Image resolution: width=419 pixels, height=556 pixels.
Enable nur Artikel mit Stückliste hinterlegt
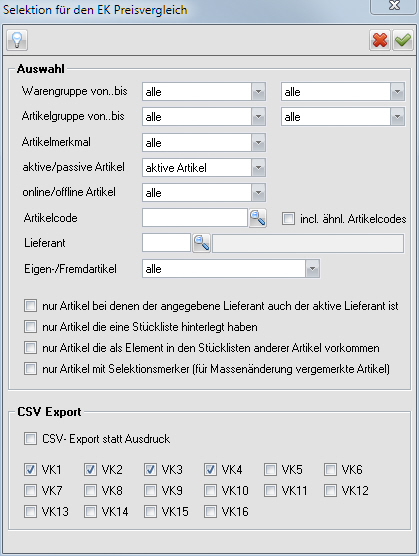30,327
